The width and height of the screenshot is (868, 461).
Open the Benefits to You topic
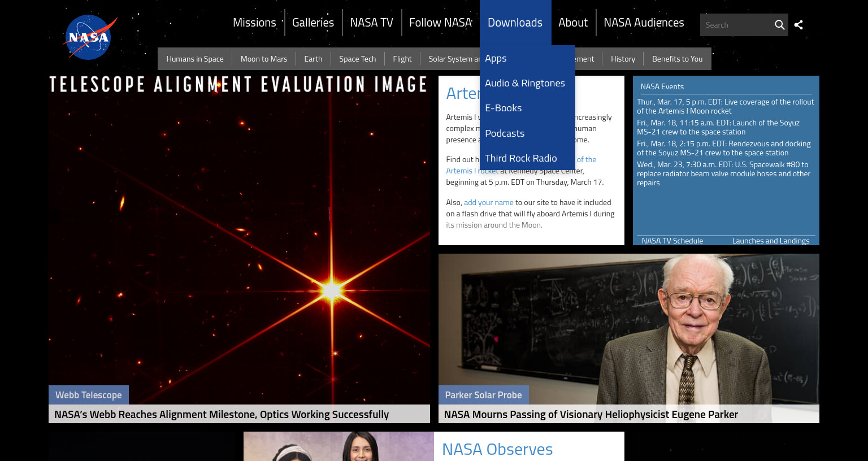point(677,59)
